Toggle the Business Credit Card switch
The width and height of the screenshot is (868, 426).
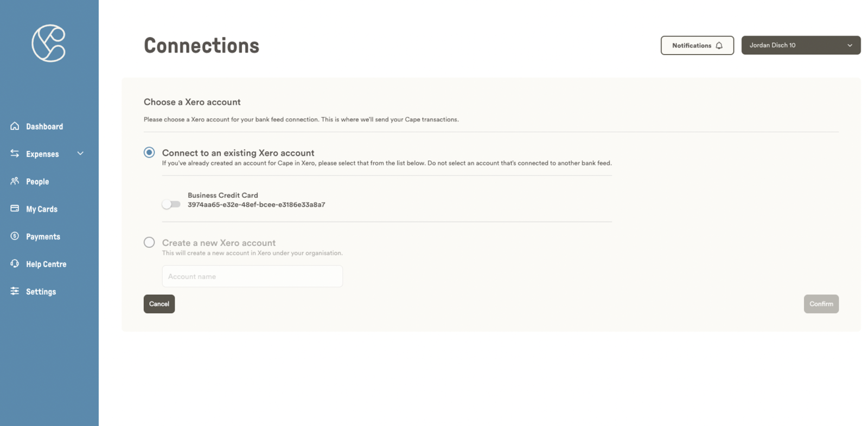point(171,204)
